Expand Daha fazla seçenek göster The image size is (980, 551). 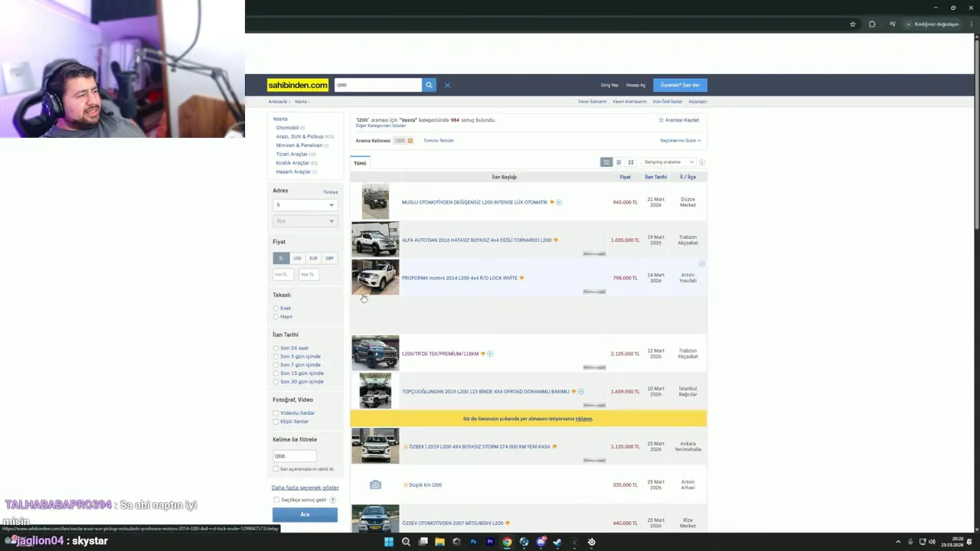point(305,487)
